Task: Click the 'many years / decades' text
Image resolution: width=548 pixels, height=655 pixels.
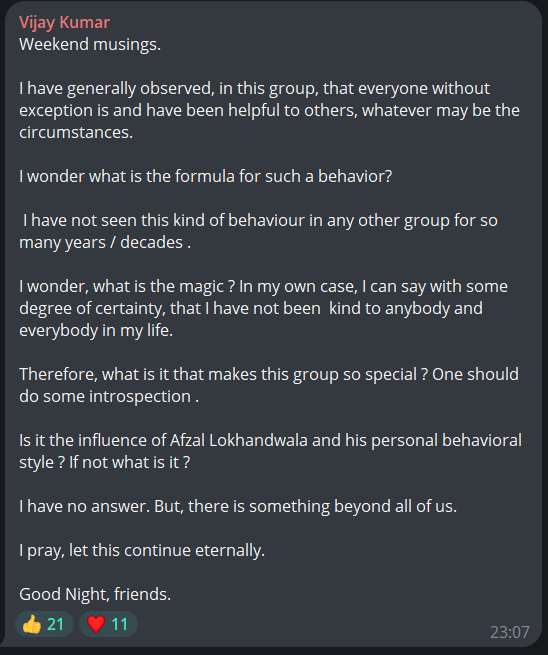Action: pyautogui.click(x=101, y=242)
